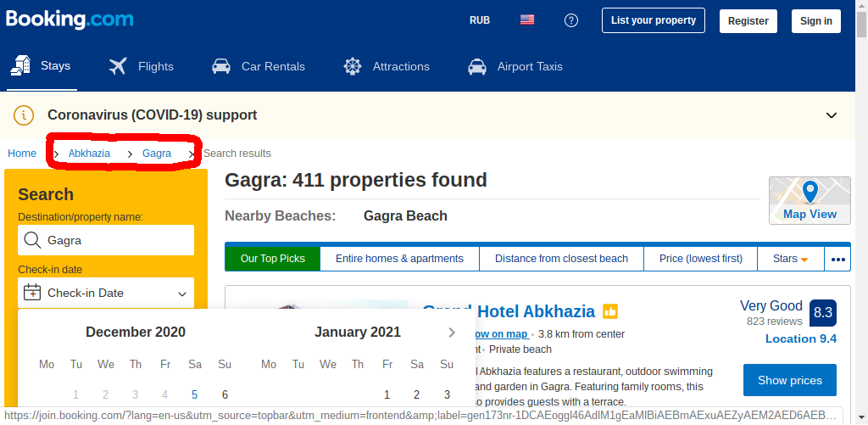Viewport: 868px width, 425px height.
Task: Select January 1 in the calendar
Action: (x=387, y=395)
